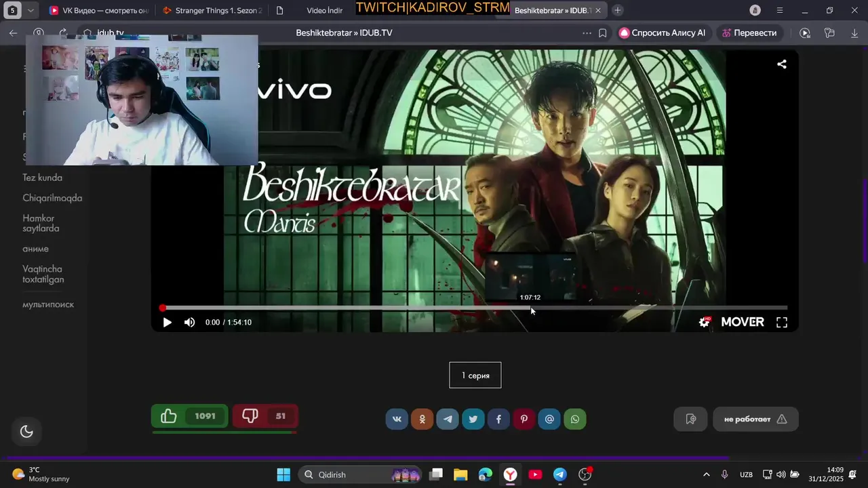This screenshot has width=868, height=488.
Task: Bookmark this page
Action: tap(602, 33)
